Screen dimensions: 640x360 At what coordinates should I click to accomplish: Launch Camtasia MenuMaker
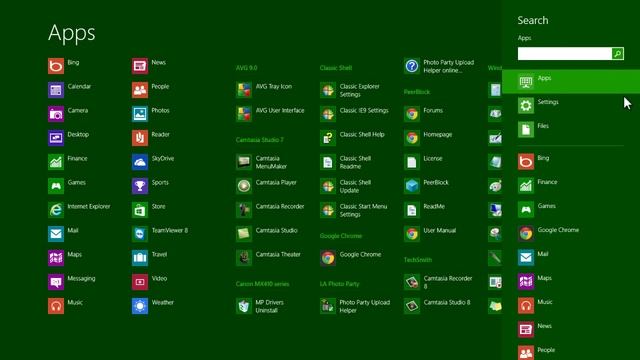click(262, 162)
